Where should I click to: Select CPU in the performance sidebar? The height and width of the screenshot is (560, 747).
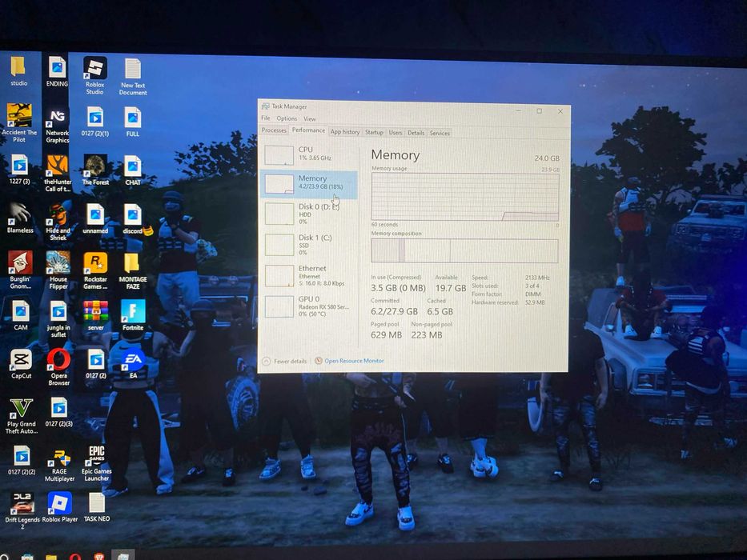tap(309, 154)
